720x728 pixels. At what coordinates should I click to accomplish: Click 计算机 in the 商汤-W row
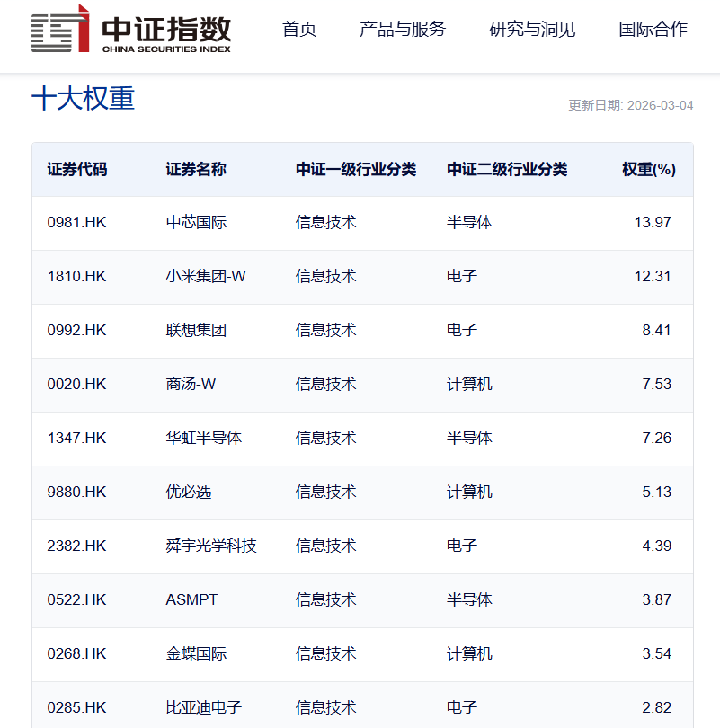point(469,384)
